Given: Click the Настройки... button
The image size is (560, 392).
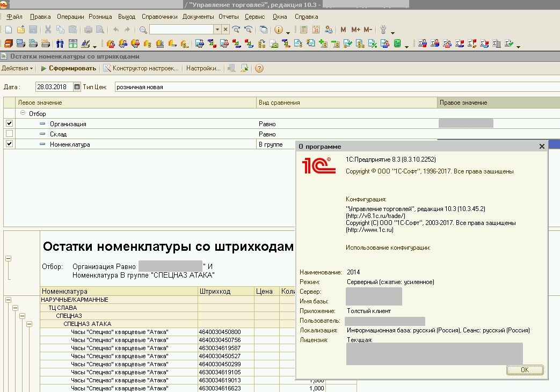Looking at the screenshot, I should pos(203,68).
